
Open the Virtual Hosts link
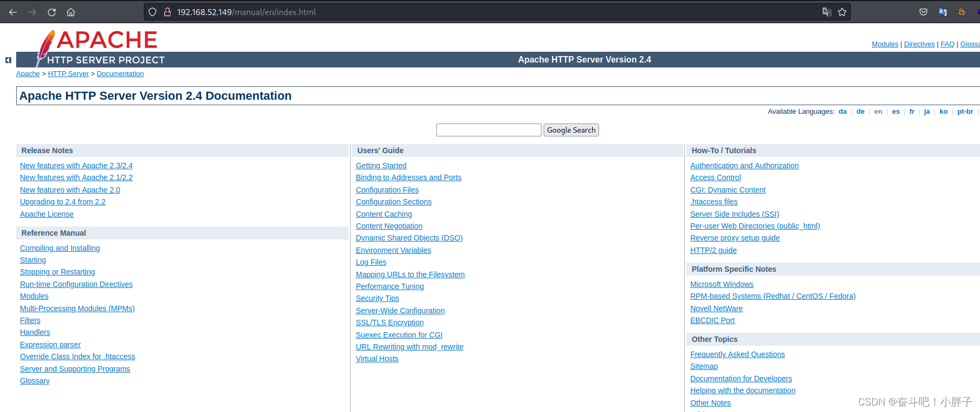coord(377,359)
